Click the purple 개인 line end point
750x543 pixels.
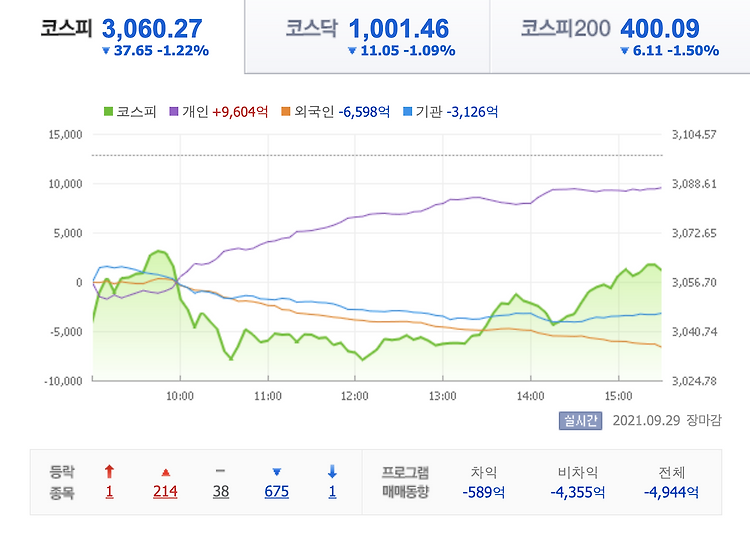pyautogui.click(x=661, y=188)
